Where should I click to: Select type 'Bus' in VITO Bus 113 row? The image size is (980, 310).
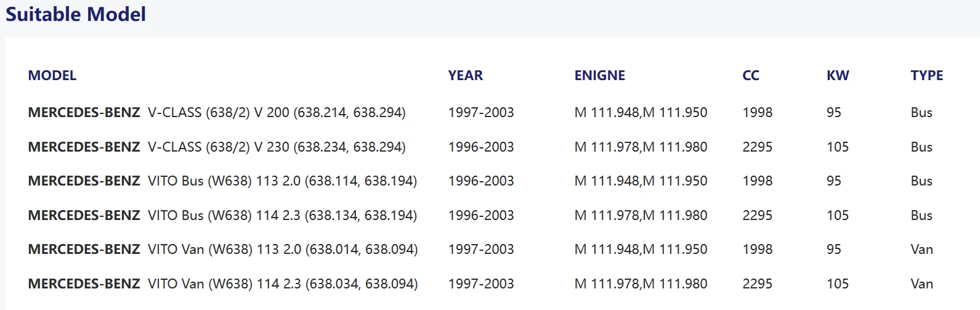point(921,181)
